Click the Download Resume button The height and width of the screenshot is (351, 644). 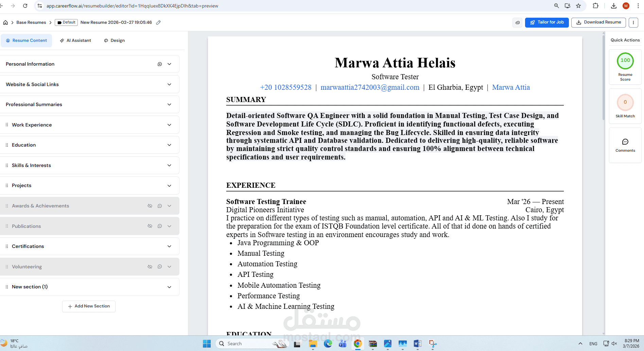pyautogui.click(x=598, y=22)
